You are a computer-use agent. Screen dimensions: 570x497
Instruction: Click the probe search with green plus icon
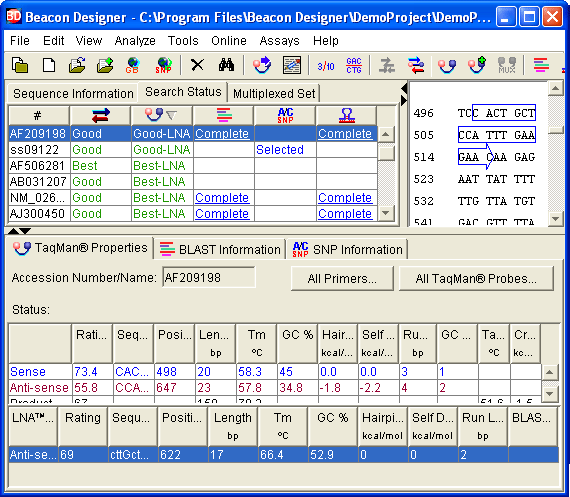[x=477, y=65]
